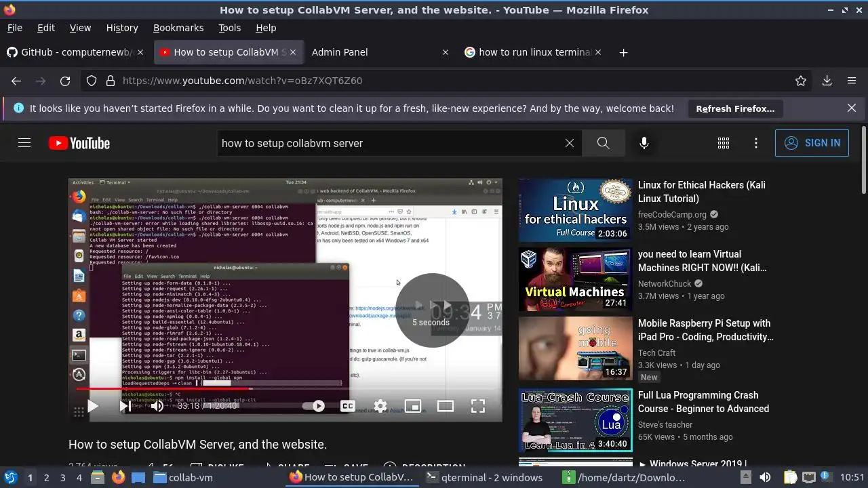Skip to next video in player
Image resolution: width=868 pixels, height=488 pixels.
tap(125, 406)
